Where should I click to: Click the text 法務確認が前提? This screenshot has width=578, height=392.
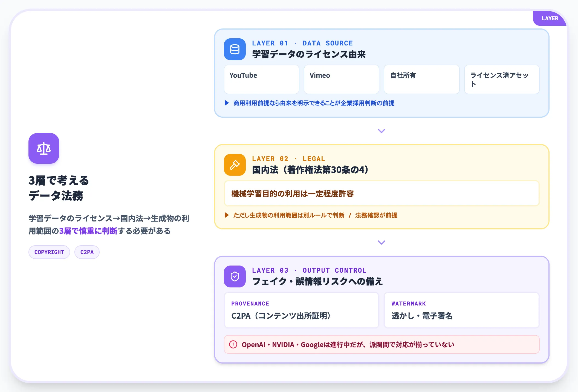tap(376, 215)
